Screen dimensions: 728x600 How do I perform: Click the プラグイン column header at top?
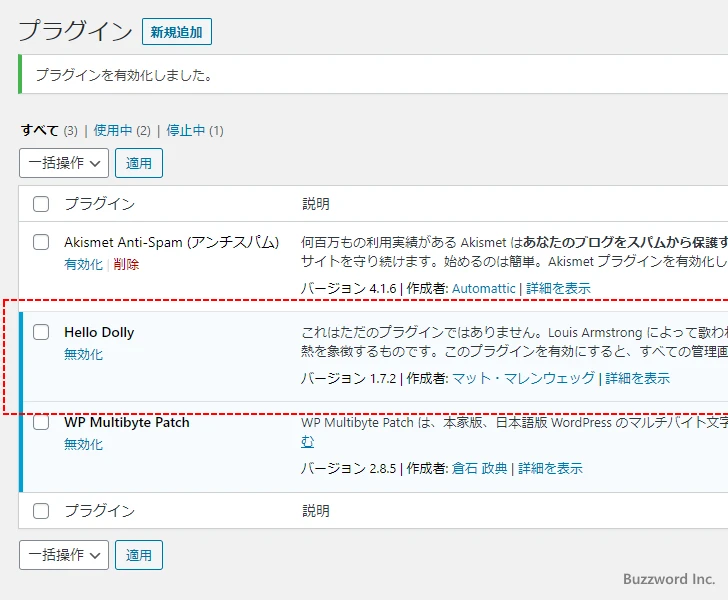[x=100, y=204]
